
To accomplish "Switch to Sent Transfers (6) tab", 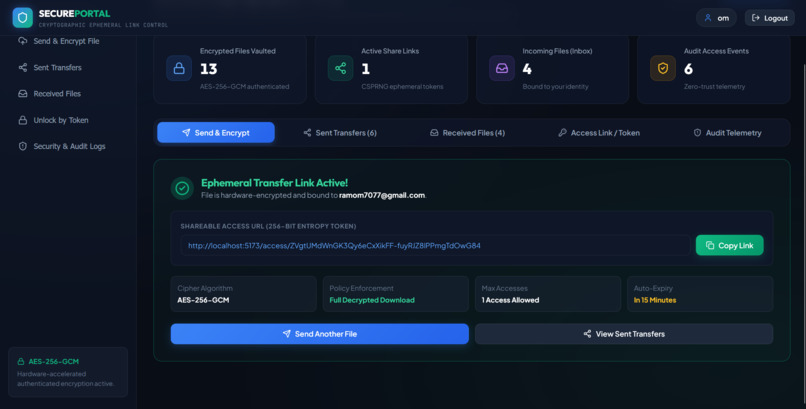I will click(340, 133).
